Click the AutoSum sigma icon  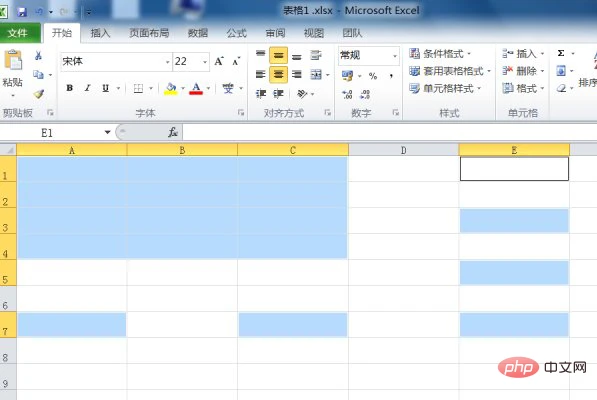pyautogui.click(x=561, y=53)
